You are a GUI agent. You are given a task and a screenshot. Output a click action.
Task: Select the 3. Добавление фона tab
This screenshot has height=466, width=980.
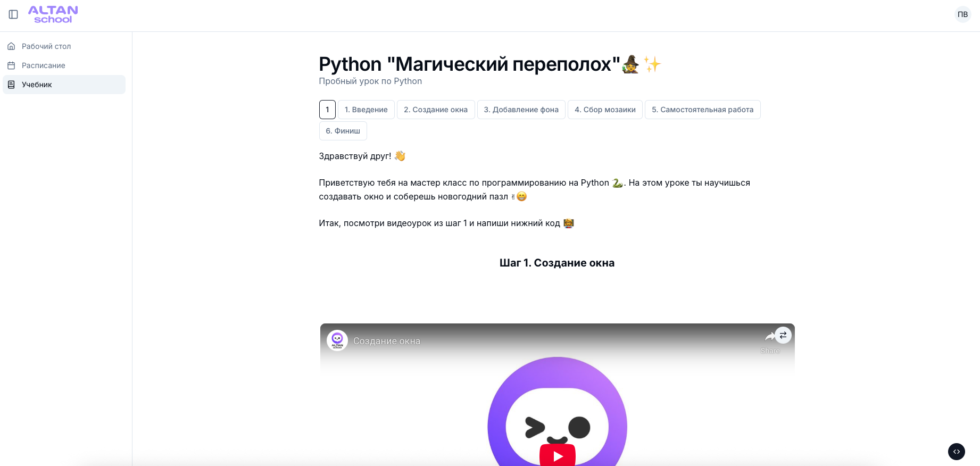[521, 110]
